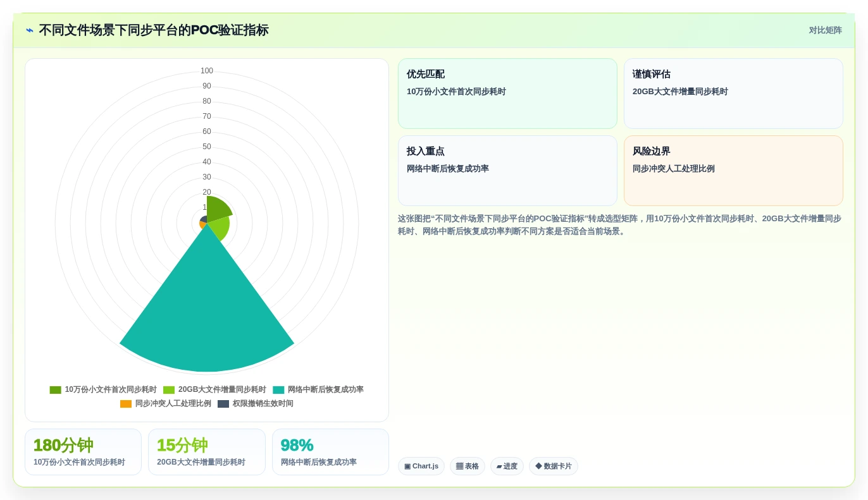Toggle legend item 同步冲突人工处理比例
Screen dimensions: 868x500
click(166, 404)
